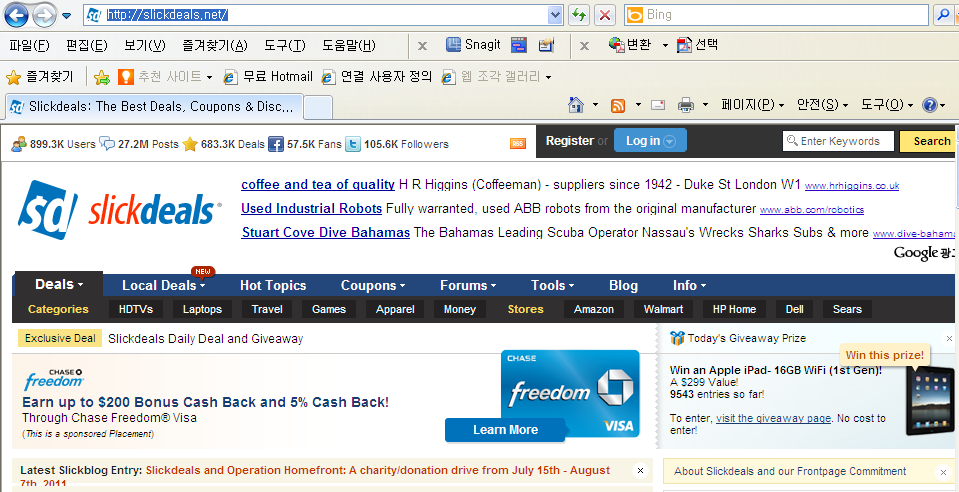Click the 선택 PDF toolbar button

[x=697, y=45]
